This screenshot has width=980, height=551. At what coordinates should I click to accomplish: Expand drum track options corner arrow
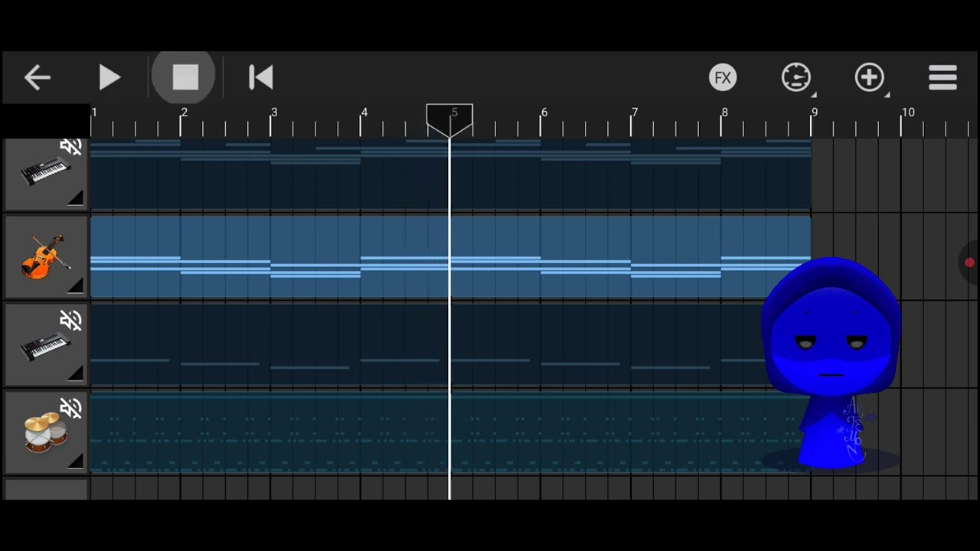click(75, 461)
